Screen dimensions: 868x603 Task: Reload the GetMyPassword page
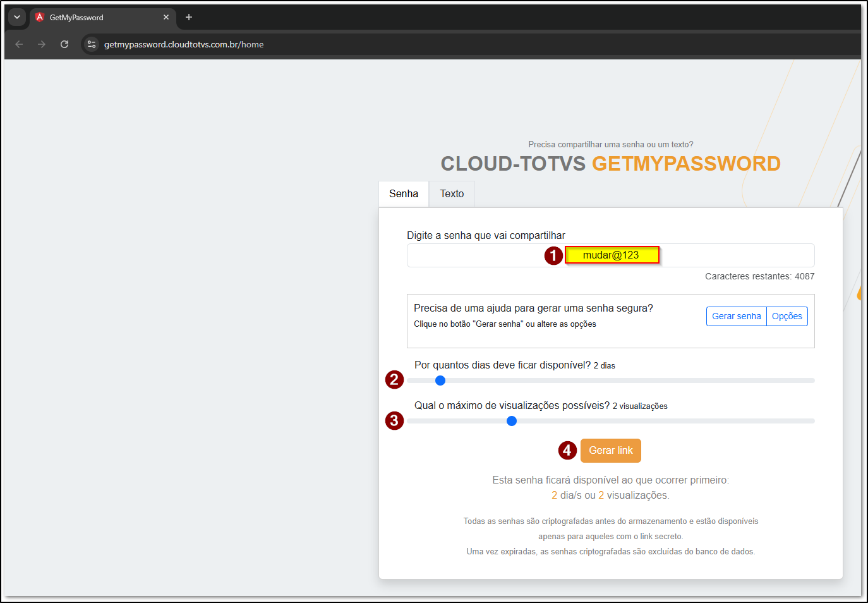click(64, 44)
